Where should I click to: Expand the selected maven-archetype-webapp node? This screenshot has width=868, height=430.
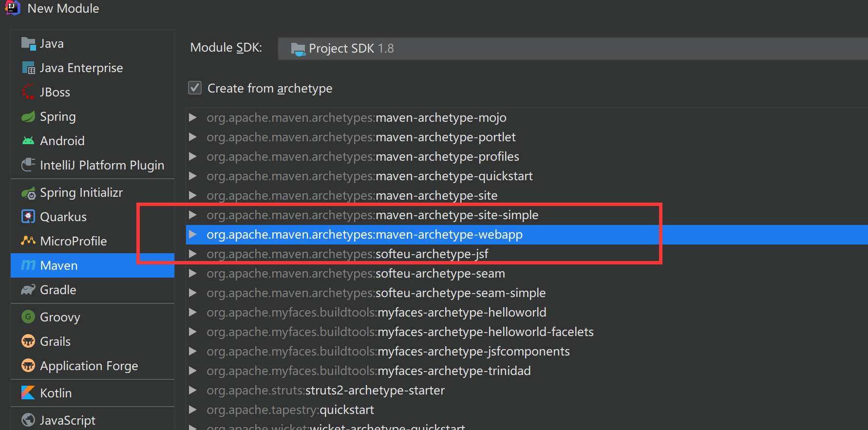pos(193,234)
